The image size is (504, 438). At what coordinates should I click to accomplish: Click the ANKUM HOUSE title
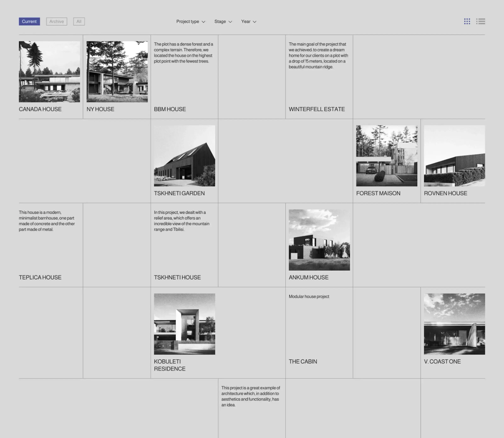tap(309, 277)
